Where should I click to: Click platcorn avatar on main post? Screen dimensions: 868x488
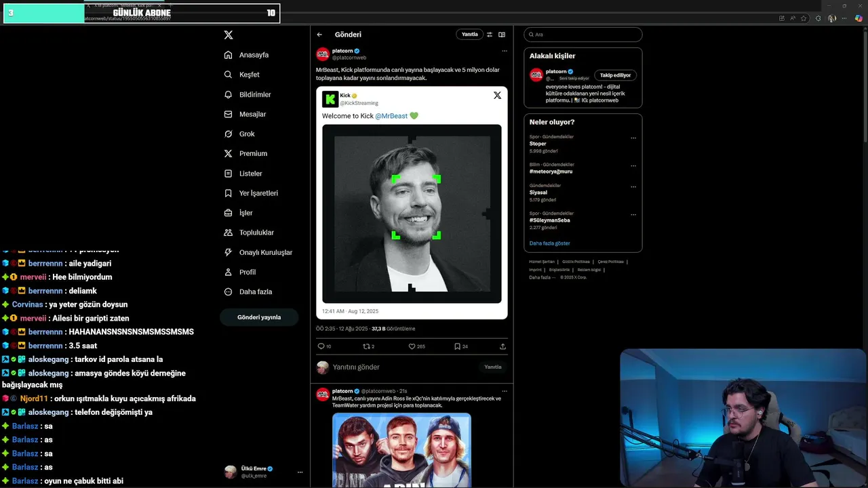(323, 54)
